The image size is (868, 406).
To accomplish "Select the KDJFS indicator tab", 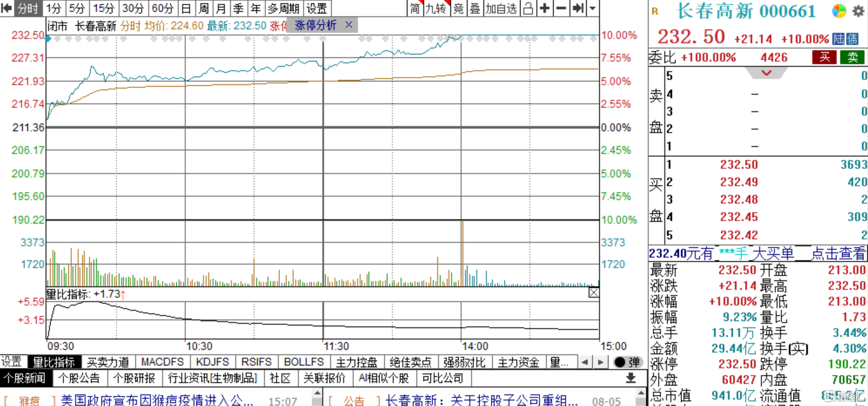I will (212, 362).
